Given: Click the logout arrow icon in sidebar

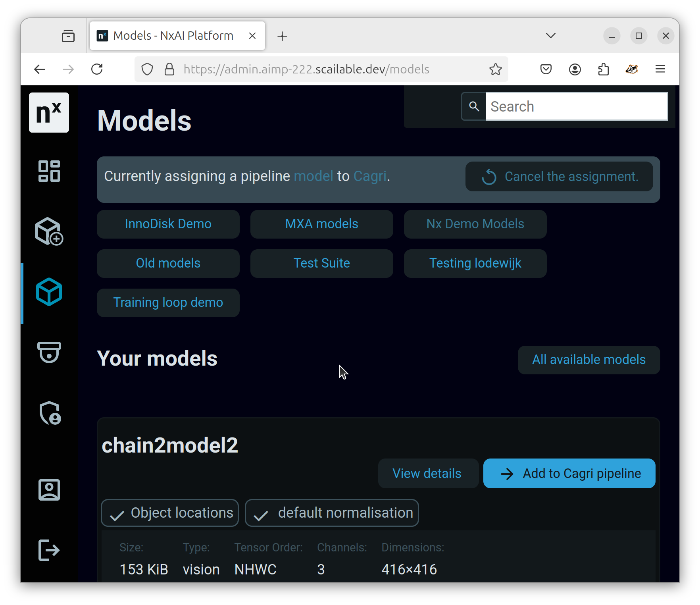Looking at the screenshot, I should [49, 550].
